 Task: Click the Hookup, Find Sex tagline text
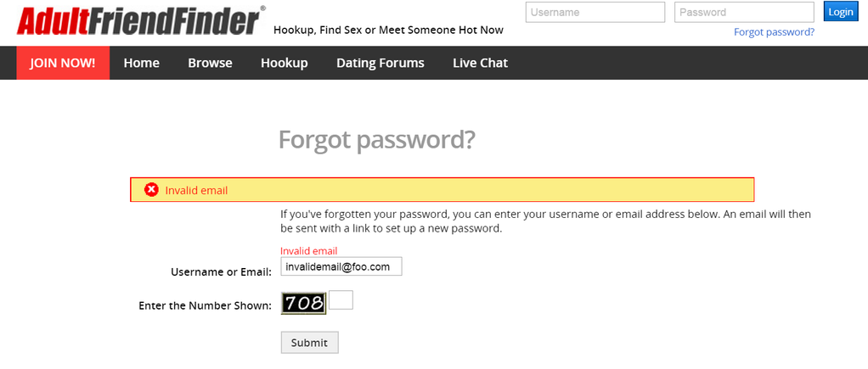[389, 31]
